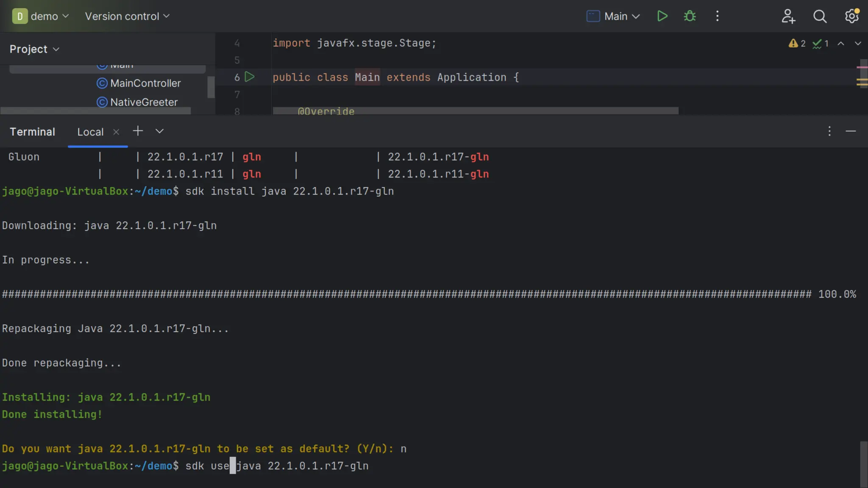Switch to the Local terminal tab
868x488 pixels.
click(x=90, y=132)
